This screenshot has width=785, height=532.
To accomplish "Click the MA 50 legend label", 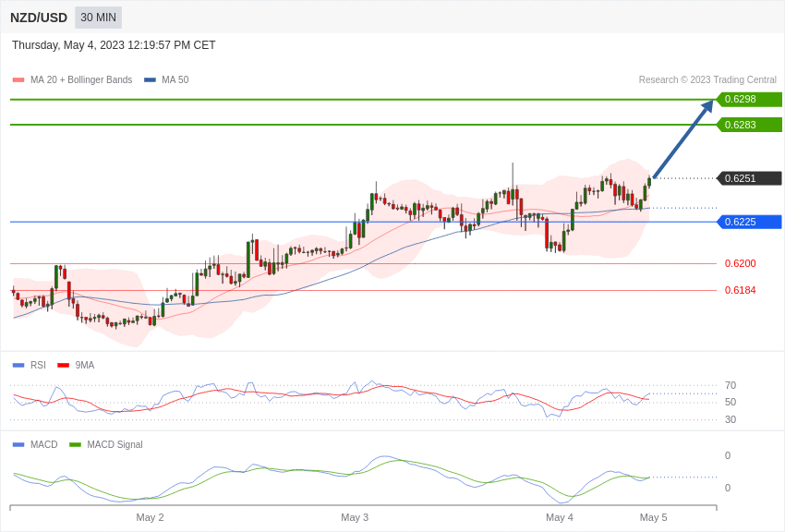I will 175,79.
